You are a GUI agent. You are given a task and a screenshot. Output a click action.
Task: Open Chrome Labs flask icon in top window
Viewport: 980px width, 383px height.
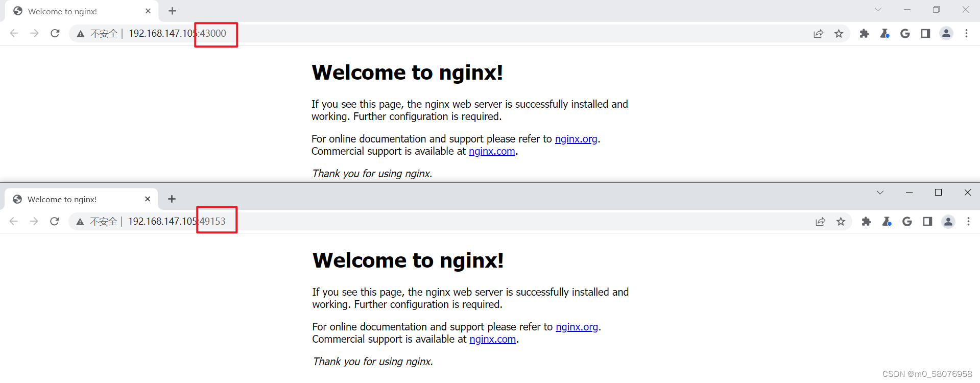(885, 33)
